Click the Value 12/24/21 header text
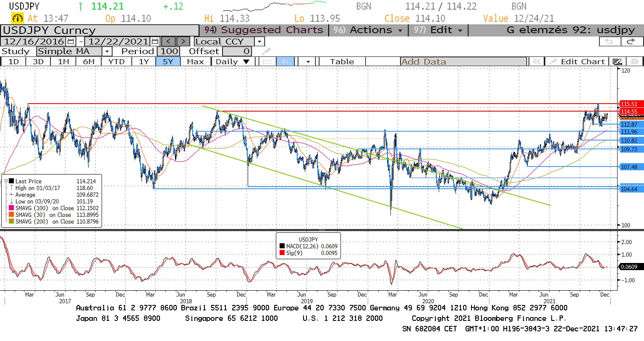The image size is (644, 341). point(518,18)
